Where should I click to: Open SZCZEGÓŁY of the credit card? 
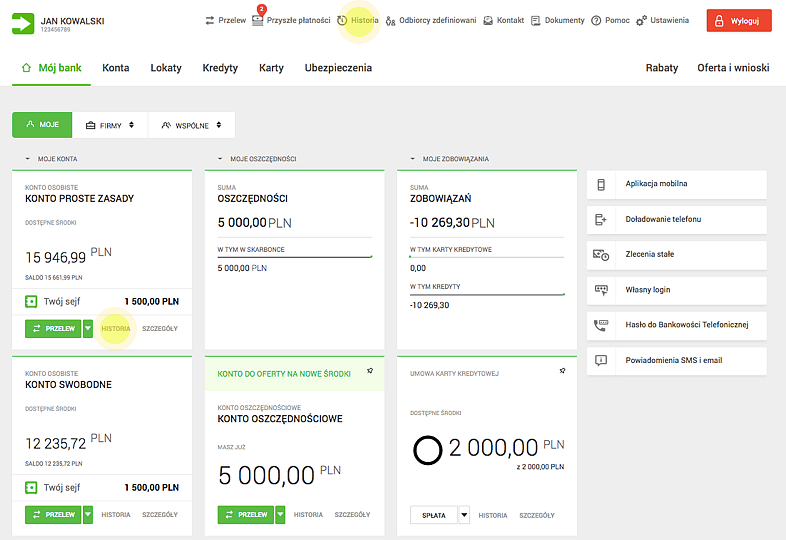537,515
